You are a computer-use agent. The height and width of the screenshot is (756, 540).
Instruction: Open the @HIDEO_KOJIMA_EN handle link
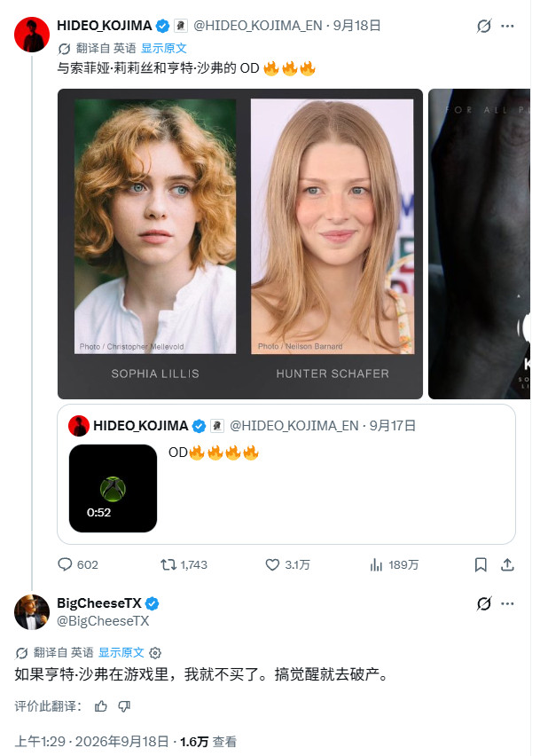point(258,26)
